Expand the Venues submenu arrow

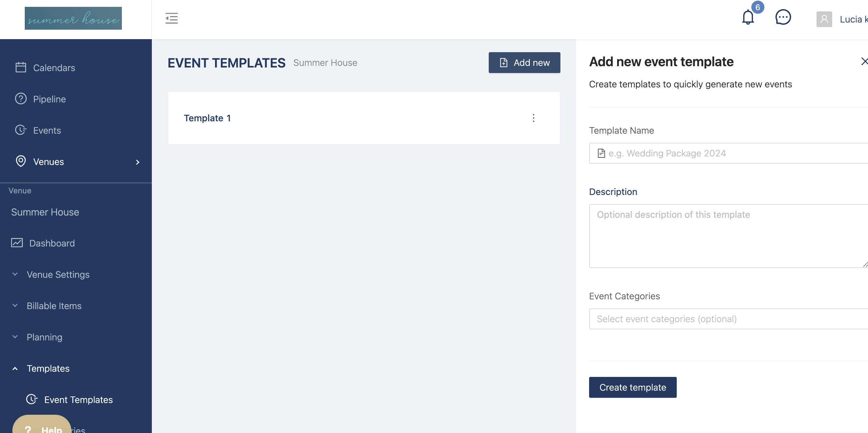tap(137, 162)
